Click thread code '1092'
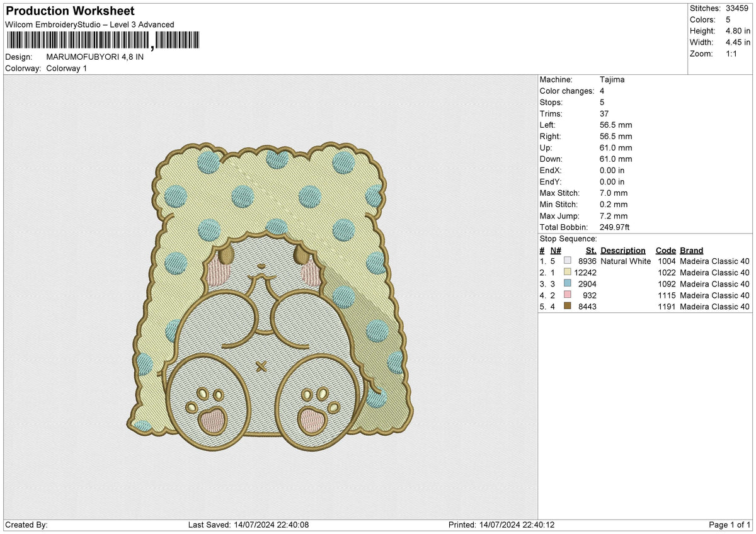The image size is (756, 534). click(667, 284)
